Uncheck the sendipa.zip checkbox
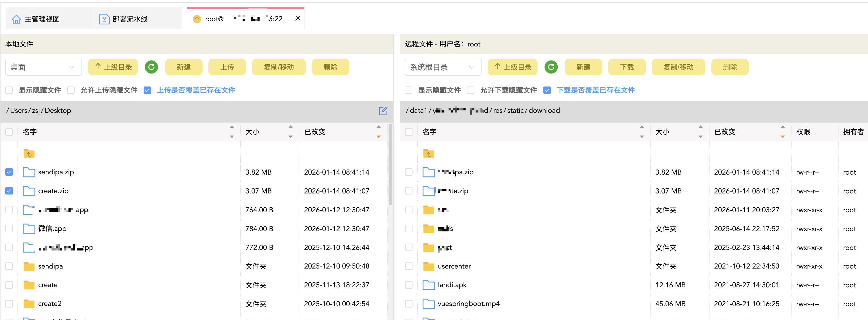Image resolution: width=868 pixels, height=320 pixels. click(x=9, y=172)
